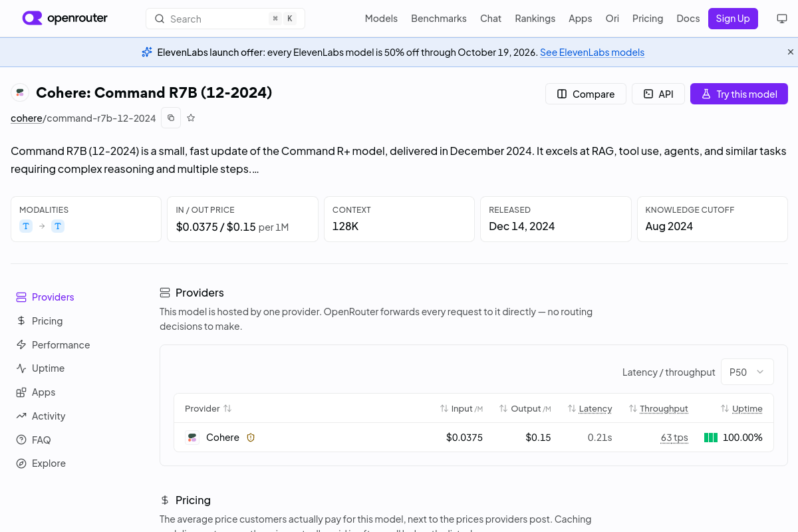The width and height of the screenshot is (798, 532).
Task: Sort table by Output price column
Action: tap(525, 408)
